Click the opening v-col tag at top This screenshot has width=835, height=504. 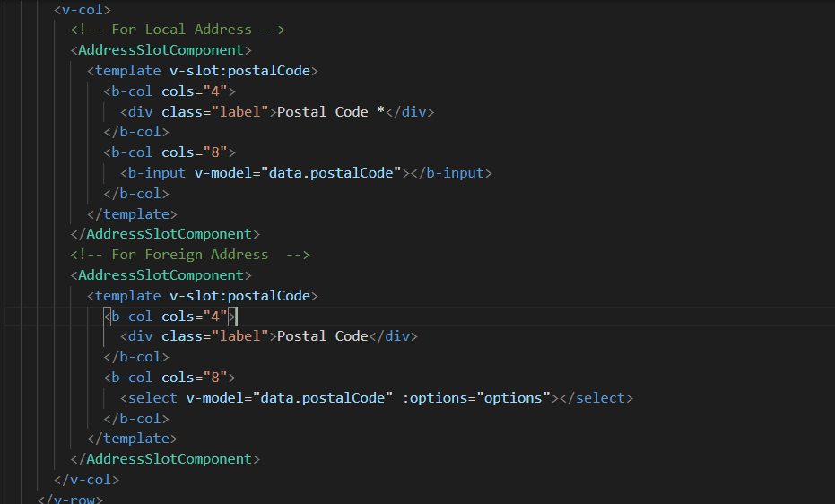(83, 10)
